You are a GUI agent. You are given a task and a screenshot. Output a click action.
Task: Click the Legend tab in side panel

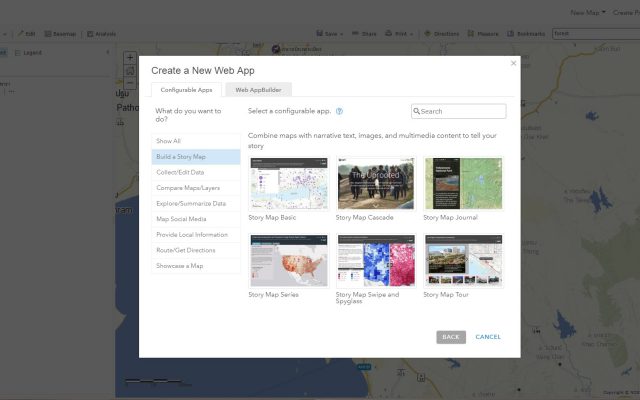pyautogui.click(x=28, y=53)
